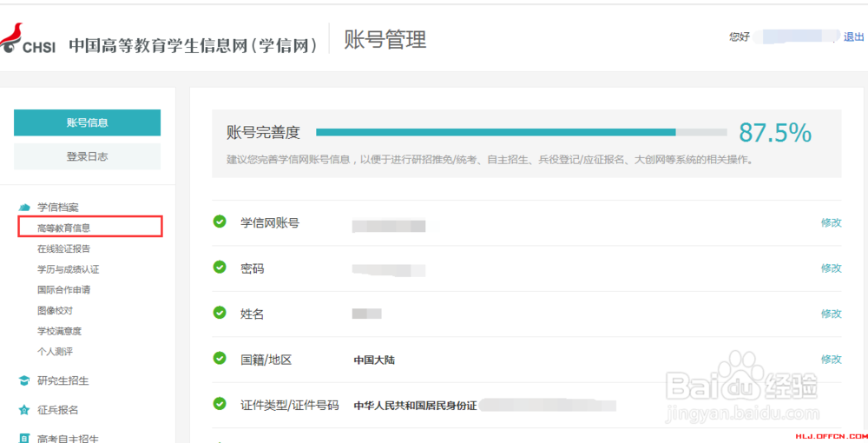The width and height of the screenshot is (868, 443).
Task: Expand the 征兵报名 section
Action: point(57,410)
